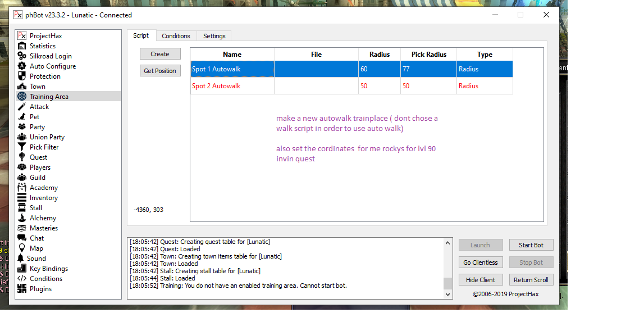Open the Statistics sidebar icon
Image resolution: width=644 pixels, height=326 pixels.
22,46
